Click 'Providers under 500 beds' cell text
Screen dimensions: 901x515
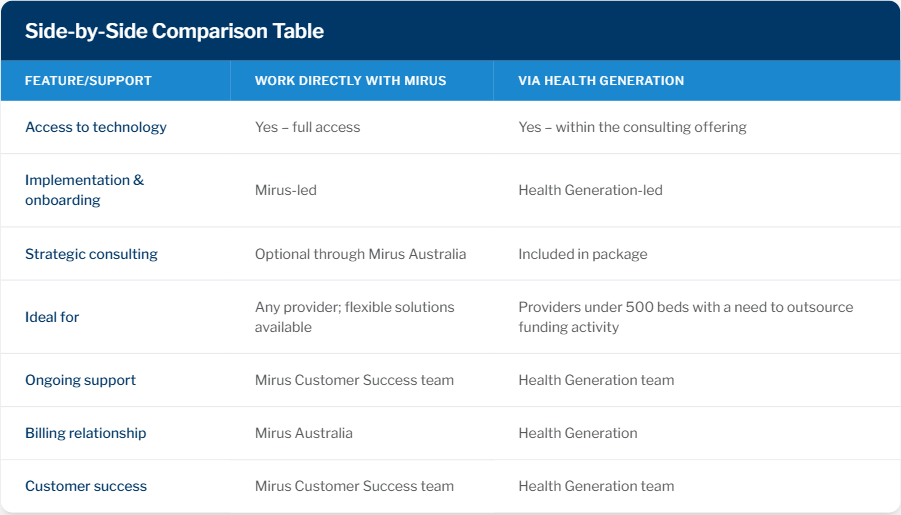[x=686, y=317]
